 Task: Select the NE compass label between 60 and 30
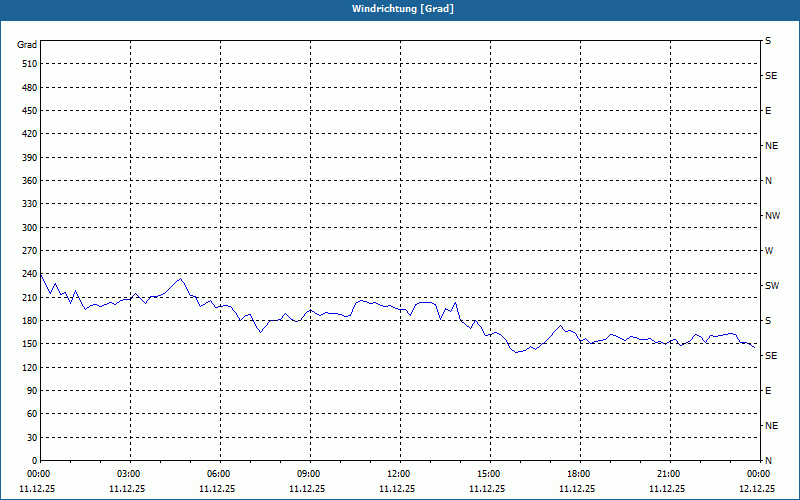pyautogui.click(x=771, y=426)
